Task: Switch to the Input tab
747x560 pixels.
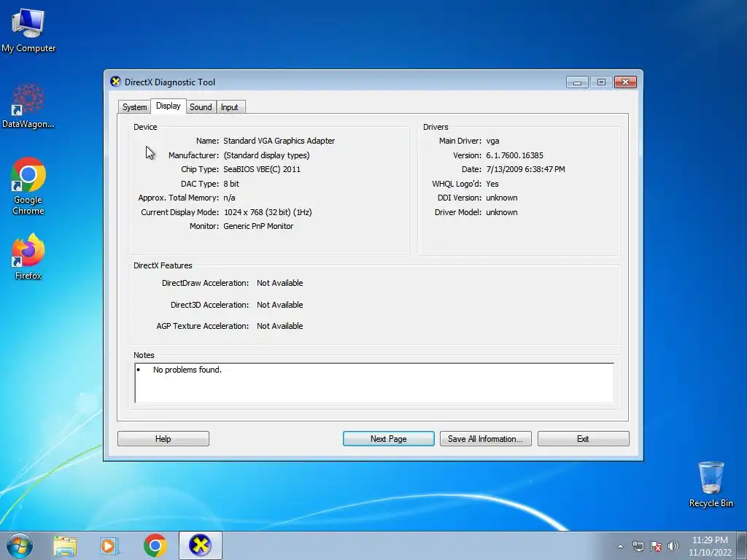Action: point(229,107)
